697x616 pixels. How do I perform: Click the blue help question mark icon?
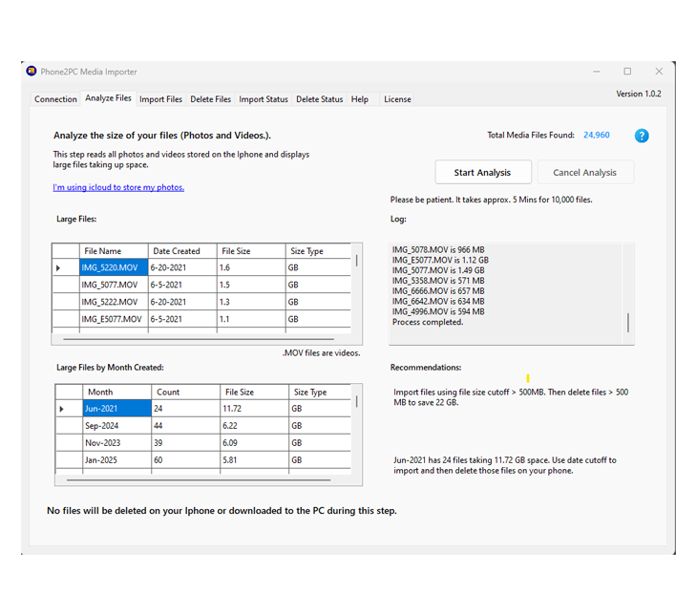click(x=642, y=136)
